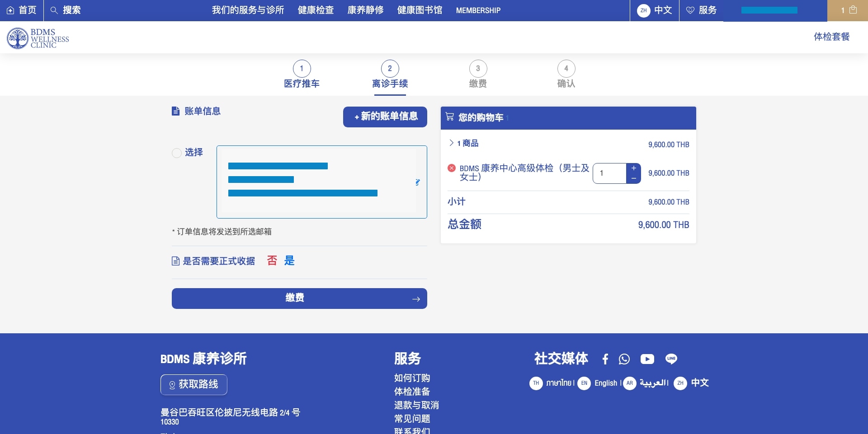The width and height of the screenshot is (868, 434).
Task: Expand the 1 商品 cart items list
Action: point(463,143)
